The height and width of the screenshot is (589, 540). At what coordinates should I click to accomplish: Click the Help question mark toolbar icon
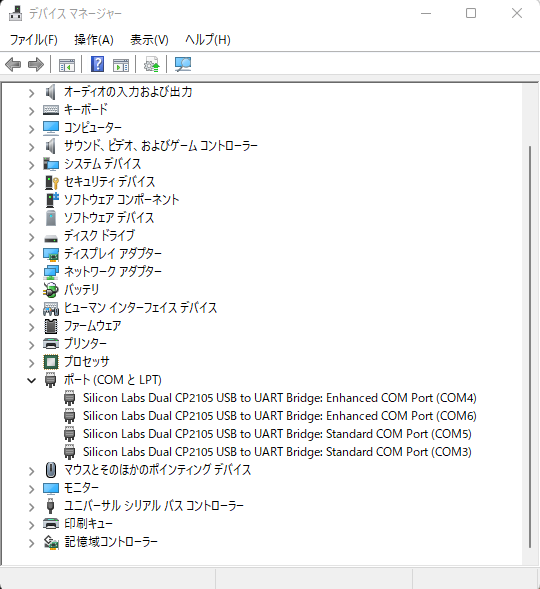click(98, 64)
